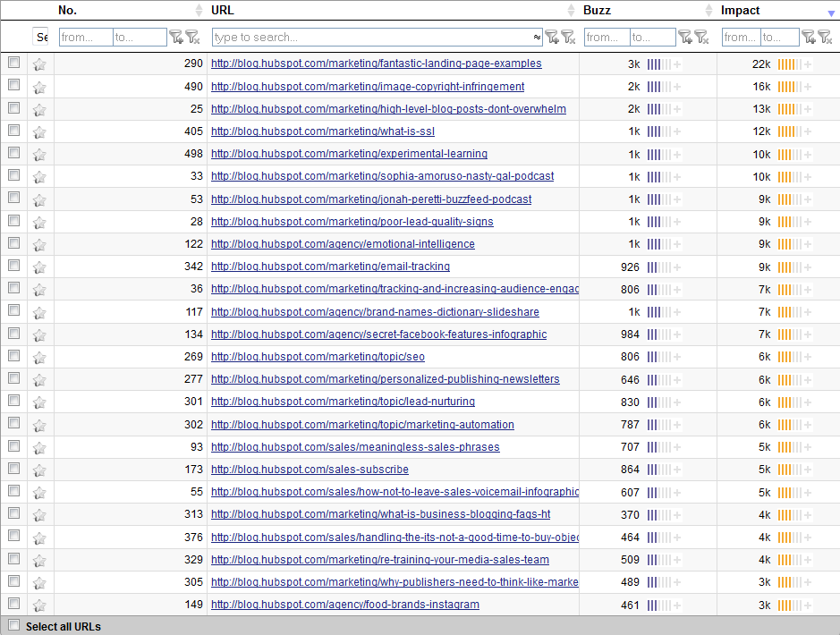Star the jonah-peretti-buzzfeed-podcast row
Image resolution: width=840 pixels, height=635 pixels.
[39, 200]
